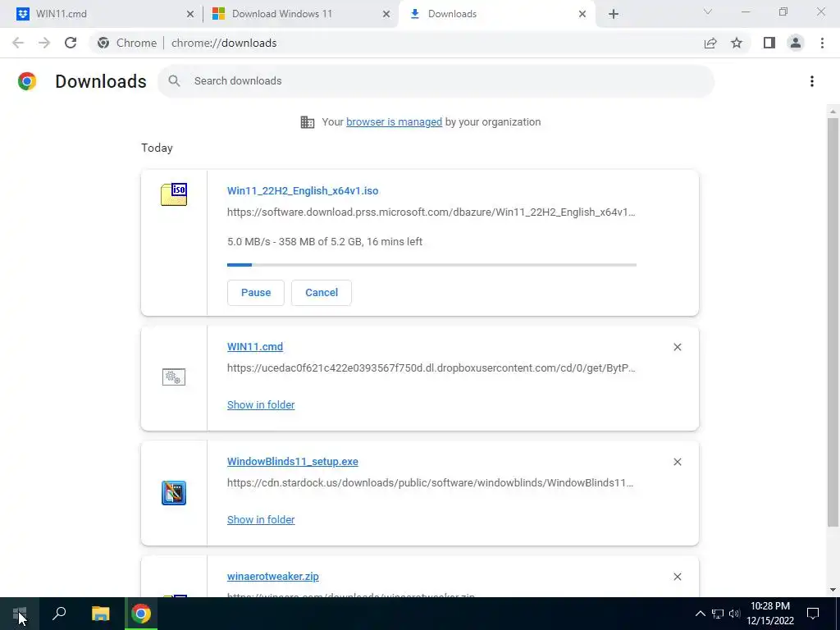Viewport: 840px width, 630px height.
Task: Open a new tab with the plus button
Action: tap(614, 14)
